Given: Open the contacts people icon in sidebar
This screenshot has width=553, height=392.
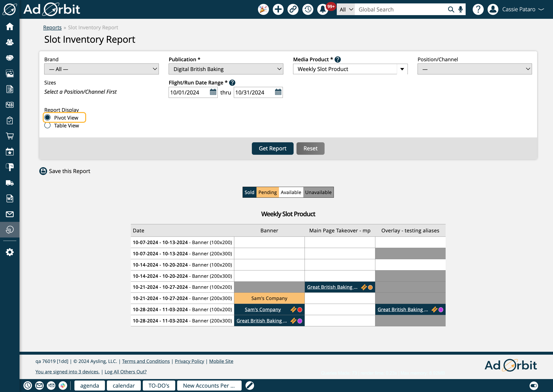Looking at the screenshot, I should click(10, 42).
